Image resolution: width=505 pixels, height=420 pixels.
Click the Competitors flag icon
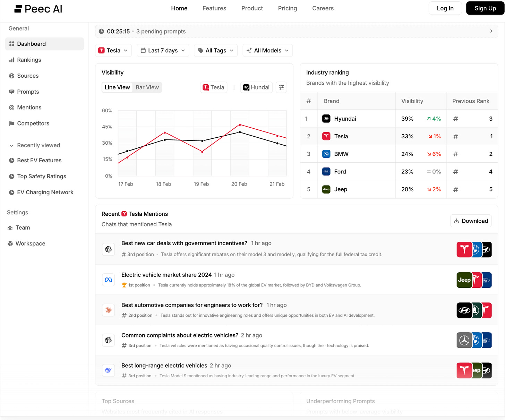pos(12,123)
